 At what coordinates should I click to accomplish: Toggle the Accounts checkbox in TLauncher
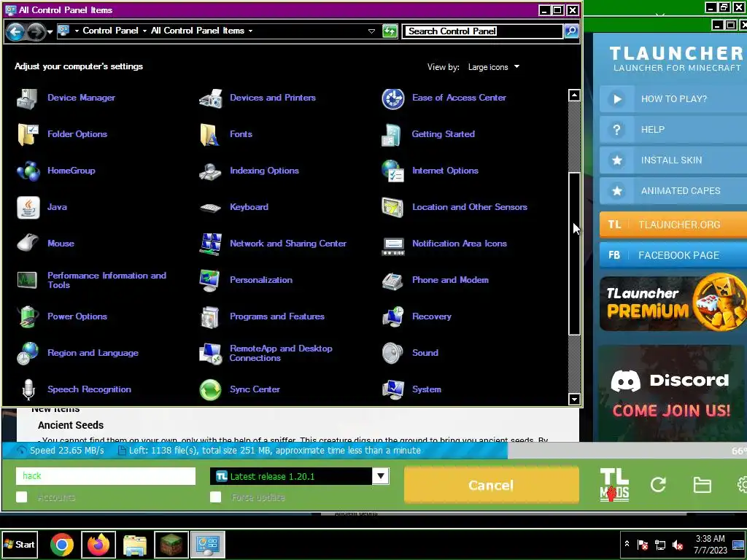pos(21,497)
